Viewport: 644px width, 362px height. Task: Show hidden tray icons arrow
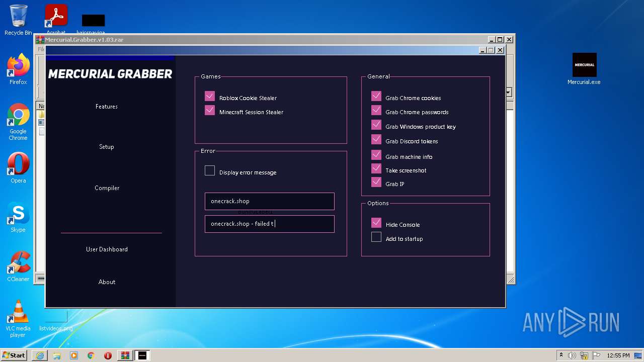(561, 355)
